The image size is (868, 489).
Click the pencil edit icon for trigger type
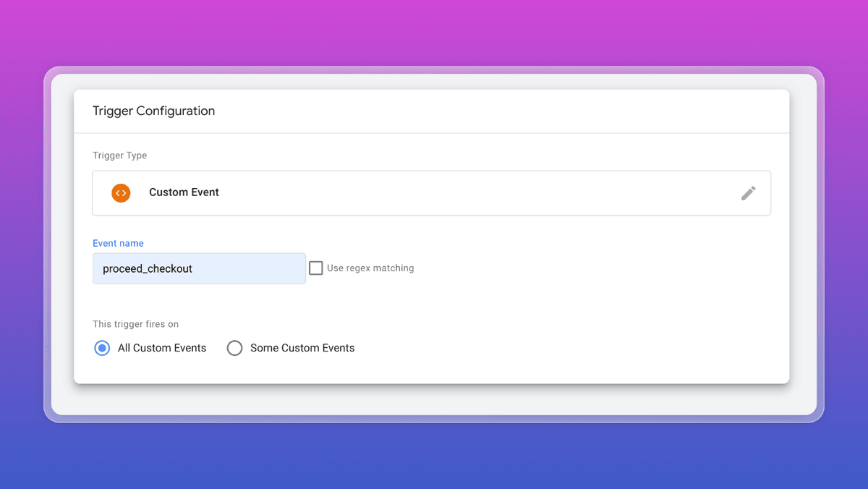749,193
